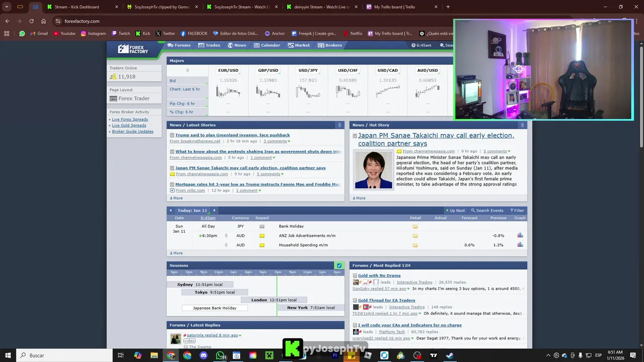Screen dimensions: 644x362
Task: Open the Latest Stories panel options icon
Action: 339,125
